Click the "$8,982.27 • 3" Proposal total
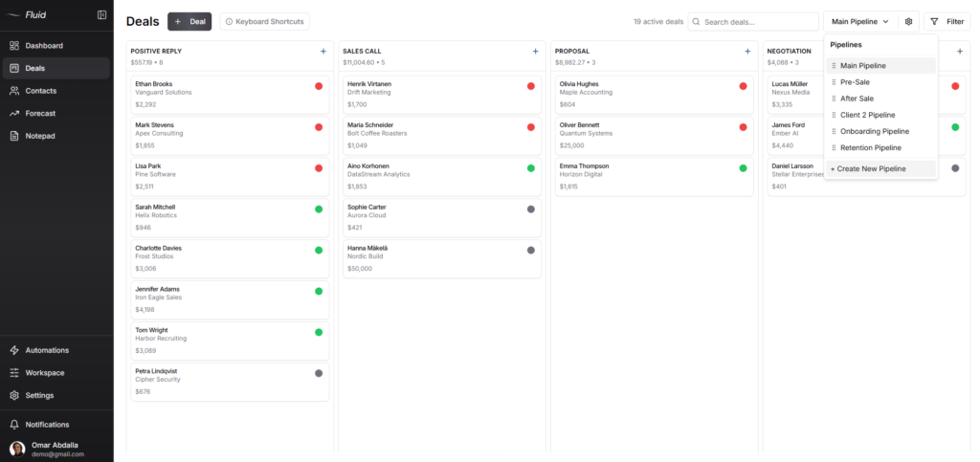This screenshot has height=462, width=980. pyautogui.click(x=575, y=62)
